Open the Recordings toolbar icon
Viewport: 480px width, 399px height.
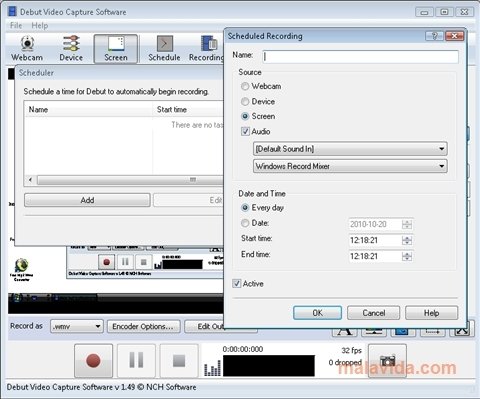[207, 49]
